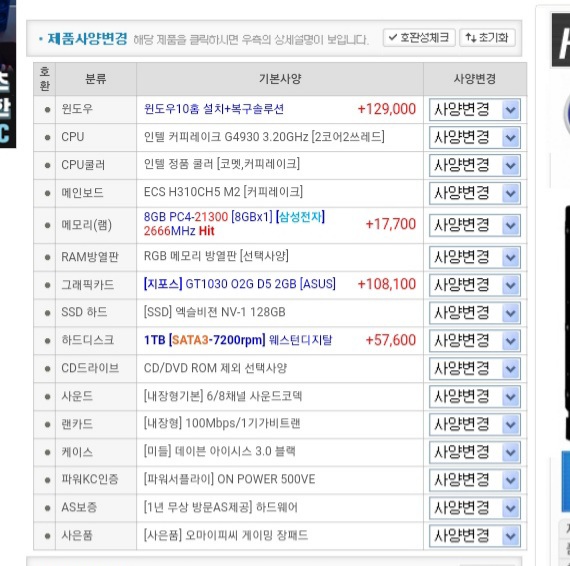Click 인텔 커피레이크 G4930 3.20GHz spec

[264, 137]
